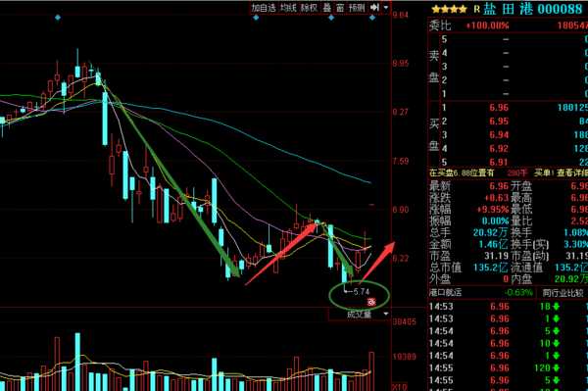Toggle 除权 ex-rights adjustment

(309, 8)
